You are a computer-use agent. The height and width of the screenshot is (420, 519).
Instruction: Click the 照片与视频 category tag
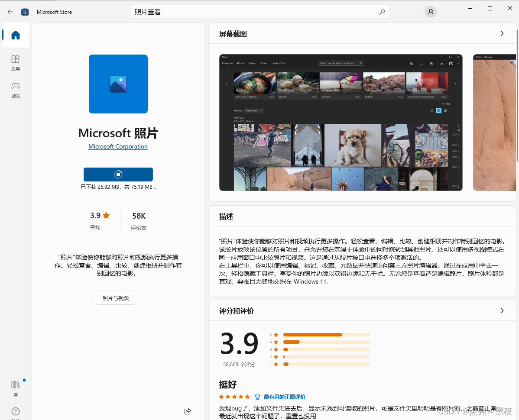click(x=116, y=298)
